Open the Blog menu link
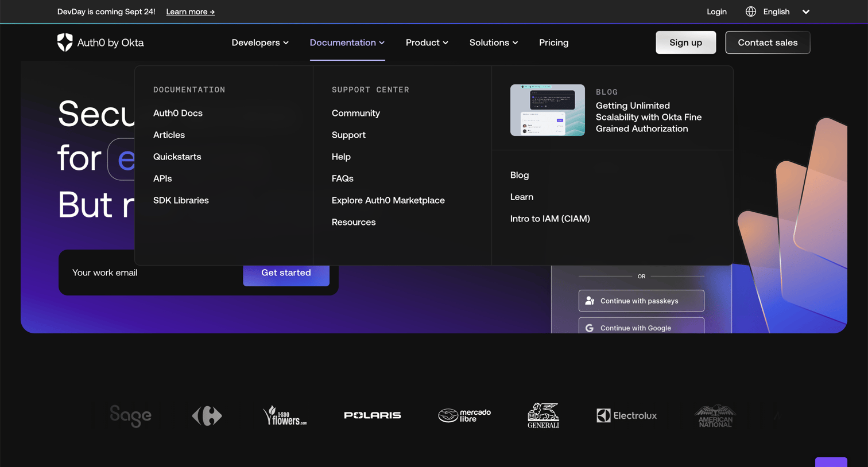Screen dimensions: 868x467 pyautogui.click(x=520, y=175)
